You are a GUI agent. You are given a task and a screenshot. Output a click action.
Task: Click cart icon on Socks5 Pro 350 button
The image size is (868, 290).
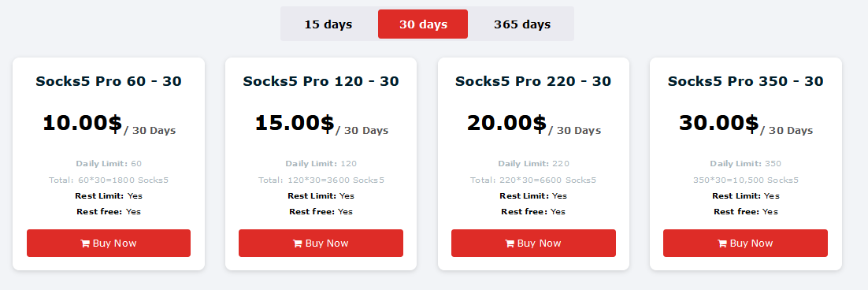pos(721,244)
